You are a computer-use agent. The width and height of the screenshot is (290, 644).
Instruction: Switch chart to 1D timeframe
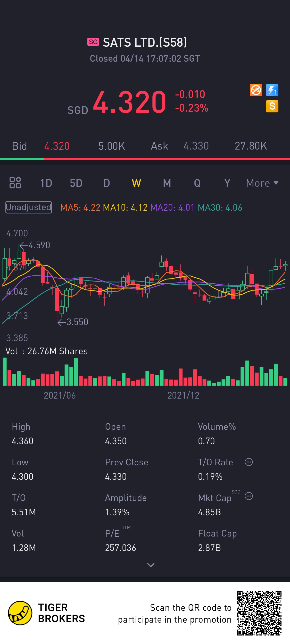46,183
